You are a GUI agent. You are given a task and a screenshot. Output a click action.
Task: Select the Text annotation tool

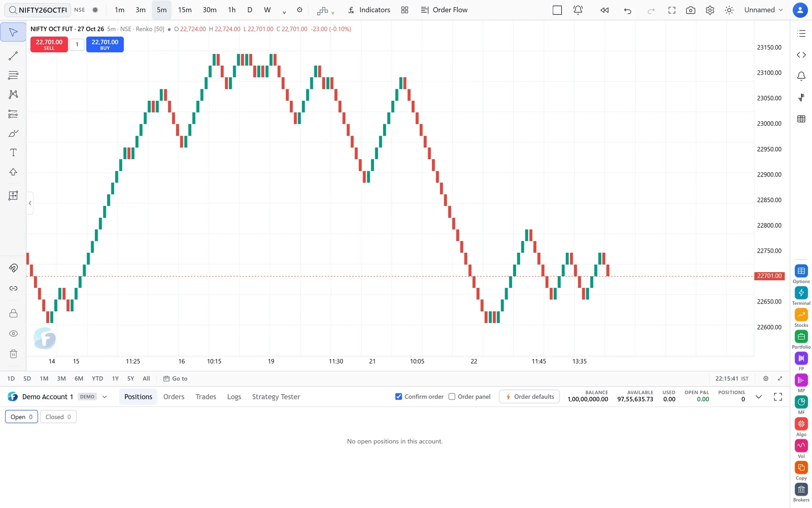coord(13,152)
